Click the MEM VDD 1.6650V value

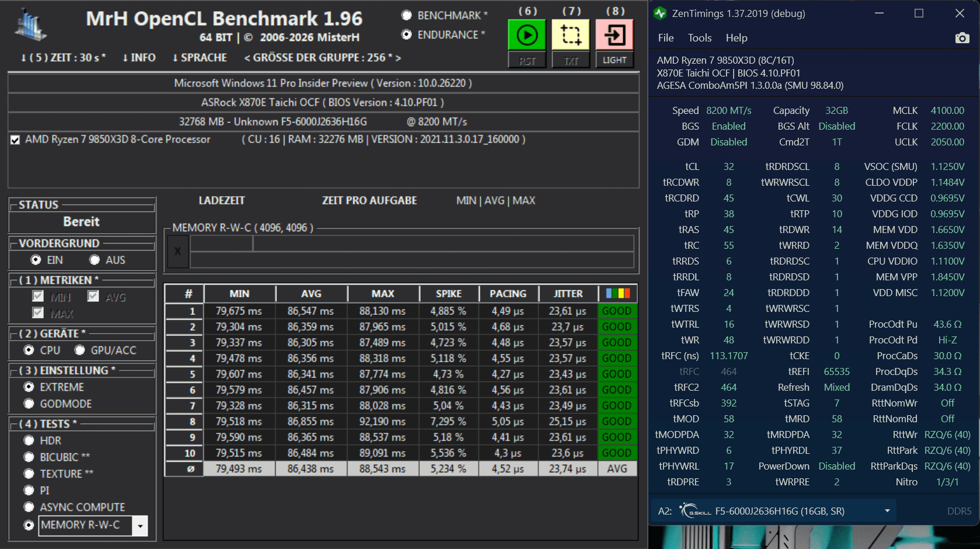click(x=947, y=230)
